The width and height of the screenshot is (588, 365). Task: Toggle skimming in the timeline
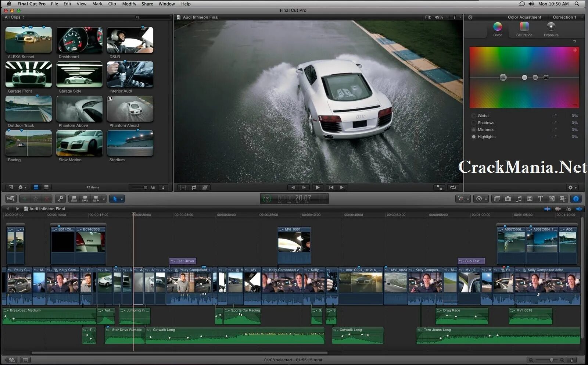pyautogui.click(x=547, y=209)
